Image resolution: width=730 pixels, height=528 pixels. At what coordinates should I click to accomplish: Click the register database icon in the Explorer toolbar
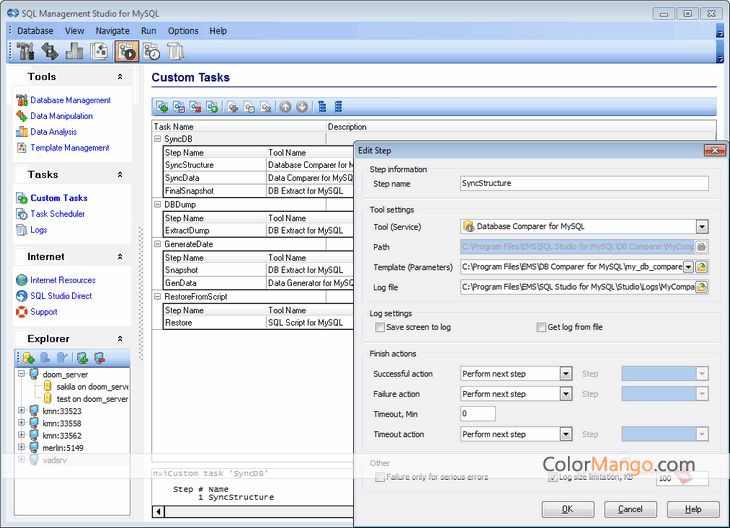click(29, 358)
